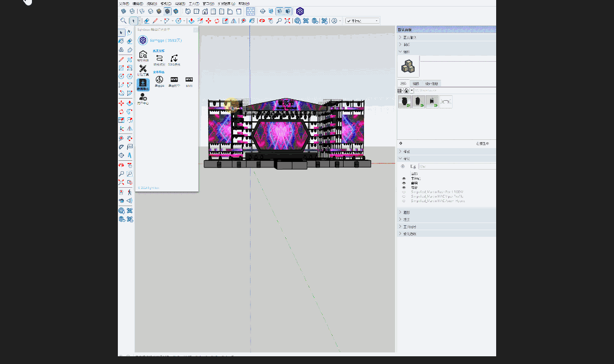Image resolution: width=614 pixels, height=364 pixels.
Task: Select the Eraser tool in top toolbar
Action: [x=146, y=21]
